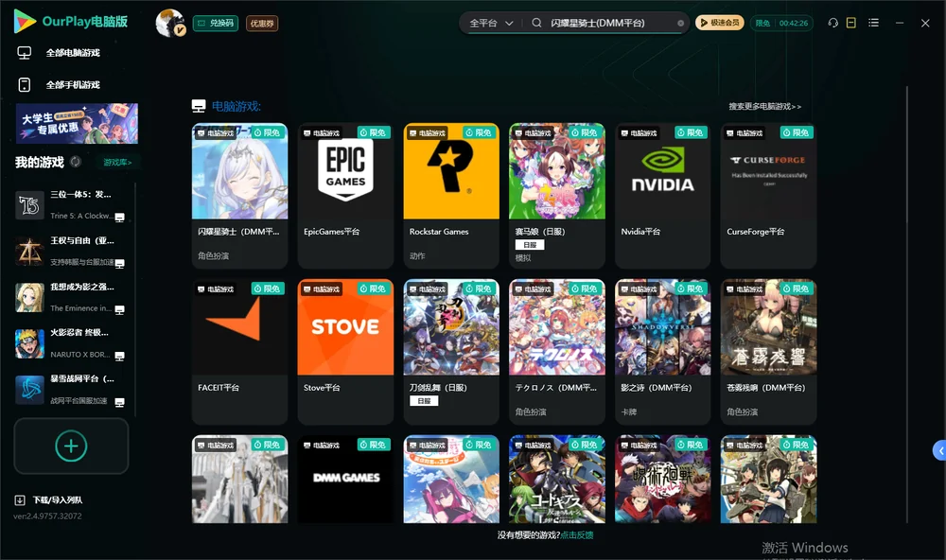
Task: Select 暴雪战网平台 in my games list
Action: pyautogui.click(x=71, y=390)
